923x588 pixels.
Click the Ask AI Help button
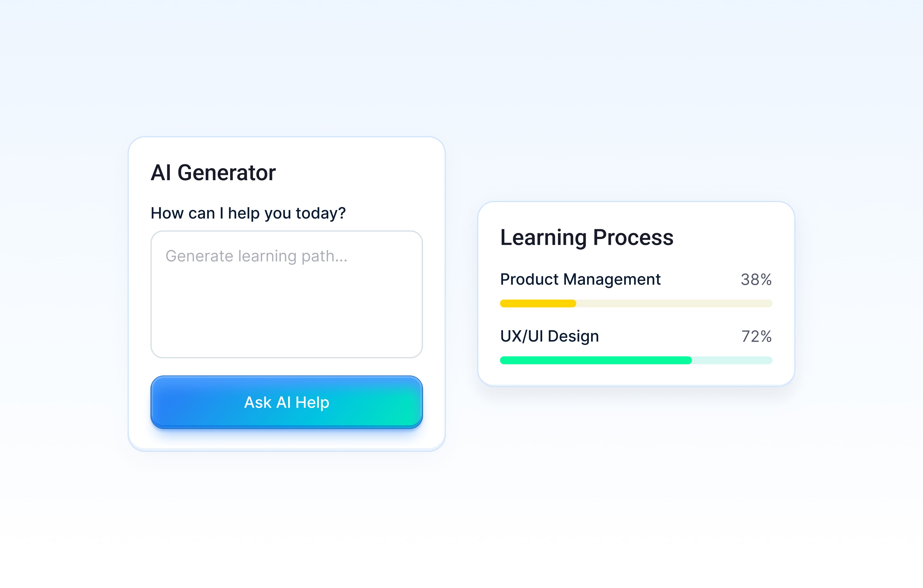(x=286, y=402)
